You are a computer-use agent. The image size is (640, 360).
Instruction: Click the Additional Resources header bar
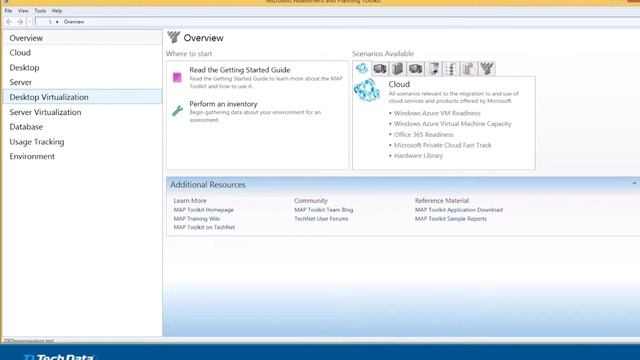[x=403, y=184]
